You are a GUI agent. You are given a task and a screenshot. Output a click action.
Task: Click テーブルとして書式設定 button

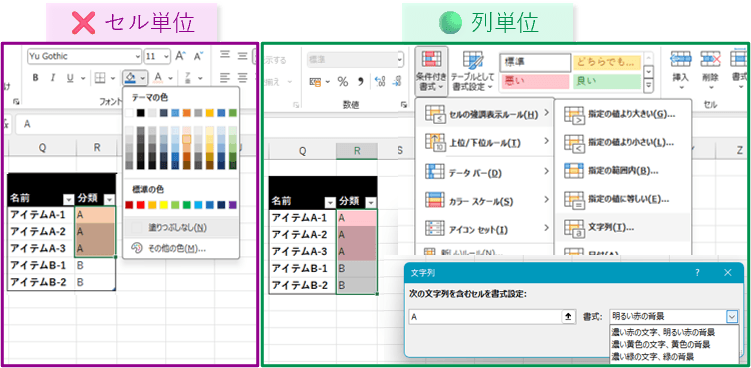pyautogui.click(x=473, y=70)
